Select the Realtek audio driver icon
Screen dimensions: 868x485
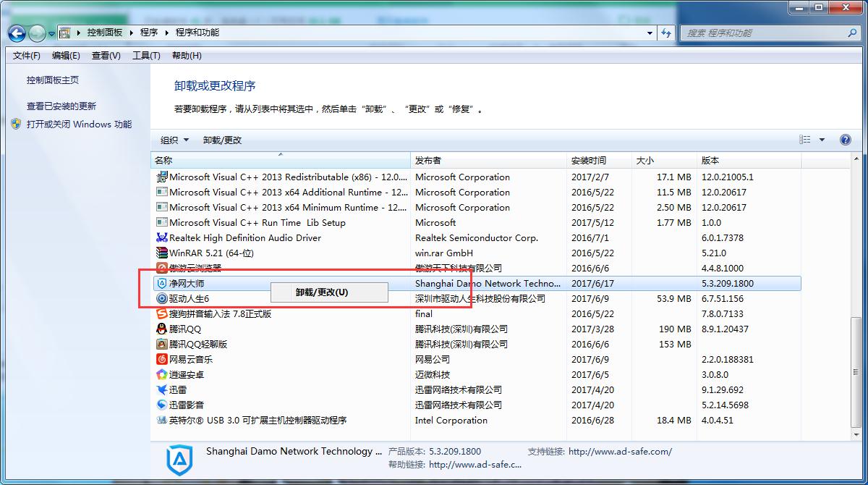point(162,238)
